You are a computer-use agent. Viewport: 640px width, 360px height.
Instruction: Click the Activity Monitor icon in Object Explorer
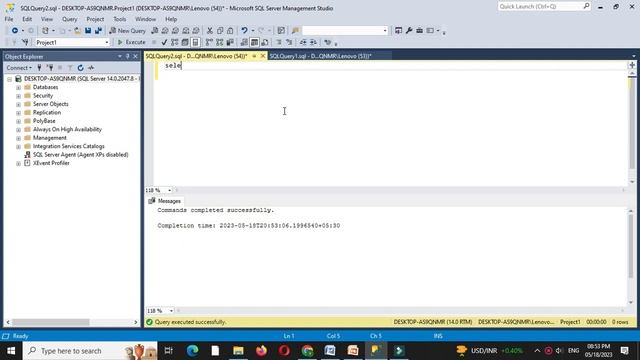tap(91, 68)
